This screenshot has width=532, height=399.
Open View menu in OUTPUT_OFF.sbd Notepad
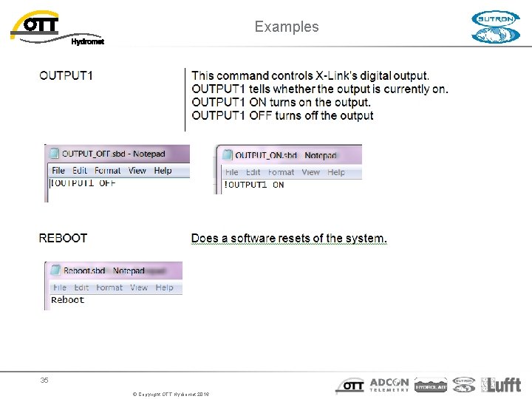[x=137, y=171]
